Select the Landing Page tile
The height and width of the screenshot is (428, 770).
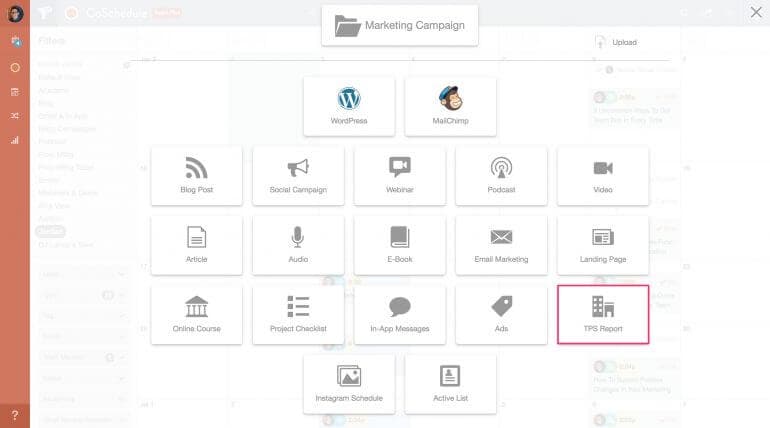(x=603, y=244)
